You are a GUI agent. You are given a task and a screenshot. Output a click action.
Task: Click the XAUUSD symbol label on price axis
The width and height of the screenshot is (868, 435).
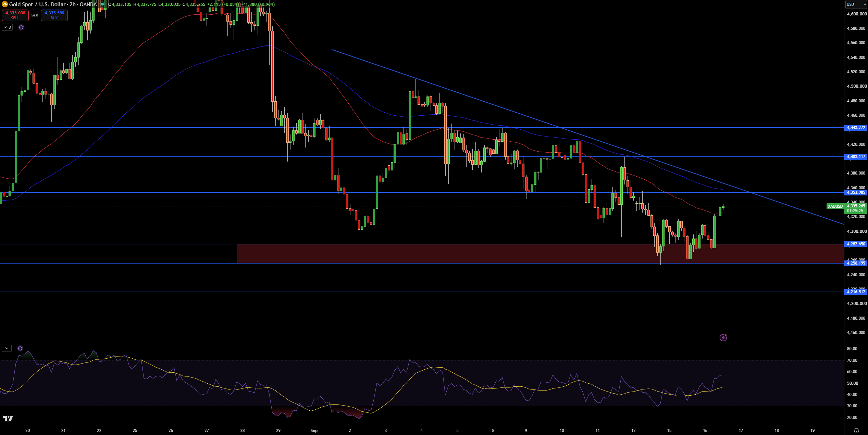coord(835,206)
